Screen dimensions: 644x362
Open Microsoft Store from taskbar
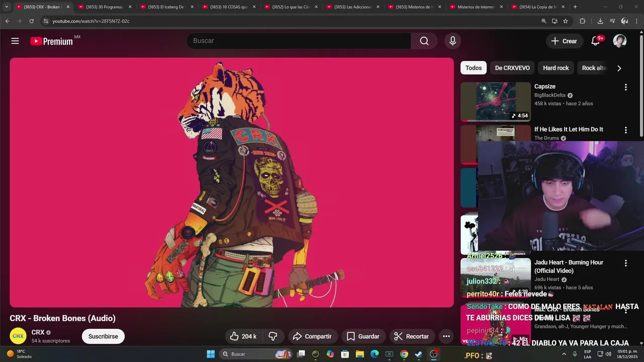coord(345,354)
